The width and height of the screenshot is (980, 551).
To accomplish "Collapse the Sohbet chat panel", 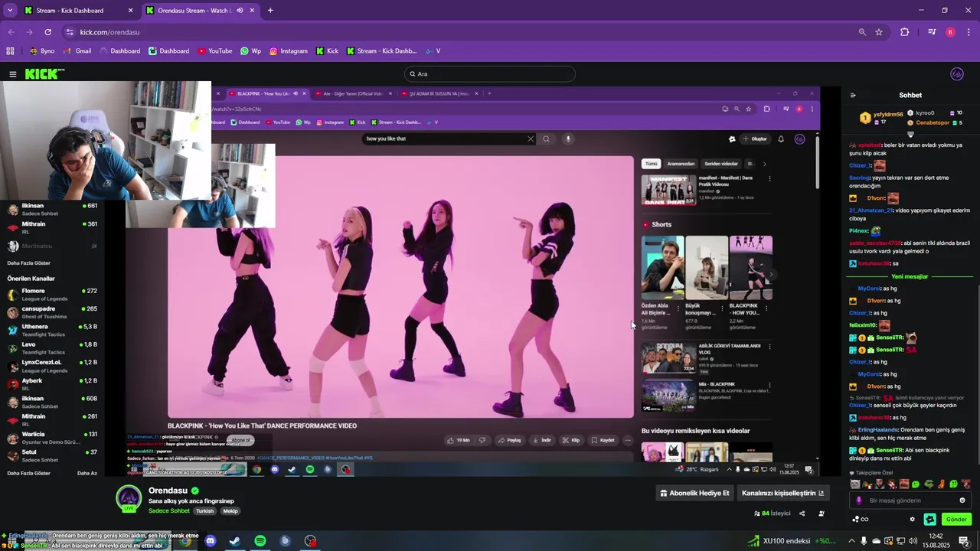I will [853, 96].
